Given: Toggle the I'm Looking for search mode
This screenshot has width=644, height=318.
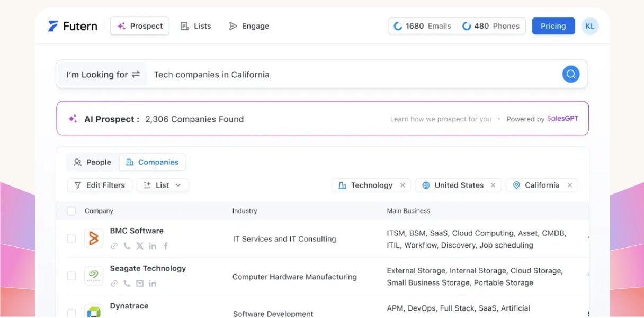Looking at the screenshot, I should tap(103, 74).
